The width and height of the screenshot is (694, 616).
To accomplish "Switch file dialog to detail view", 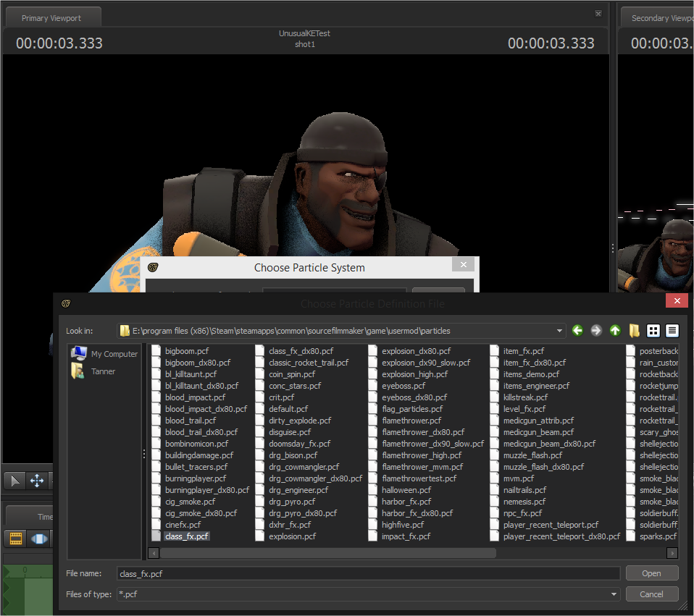I will [x=672, y=331].
